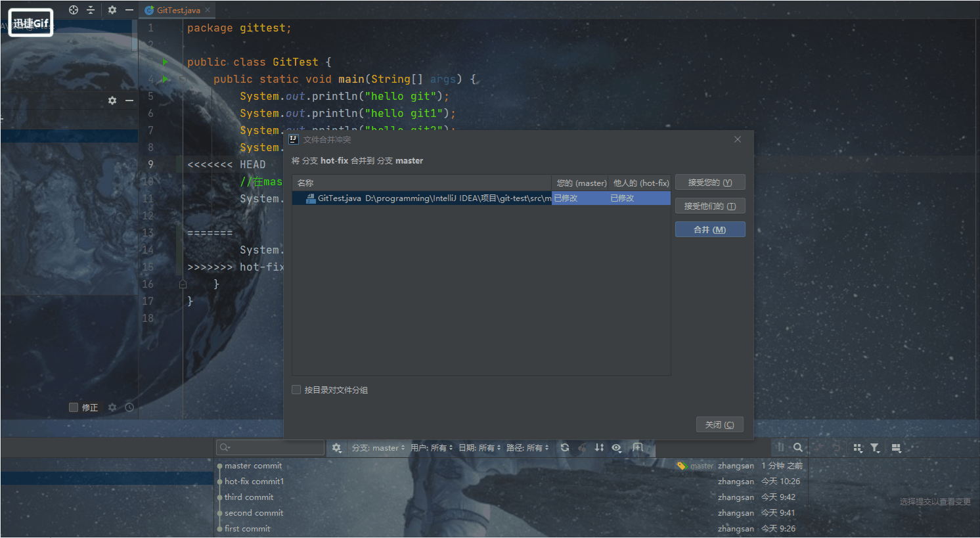Show commit message history clock icon

pos(129,407)
